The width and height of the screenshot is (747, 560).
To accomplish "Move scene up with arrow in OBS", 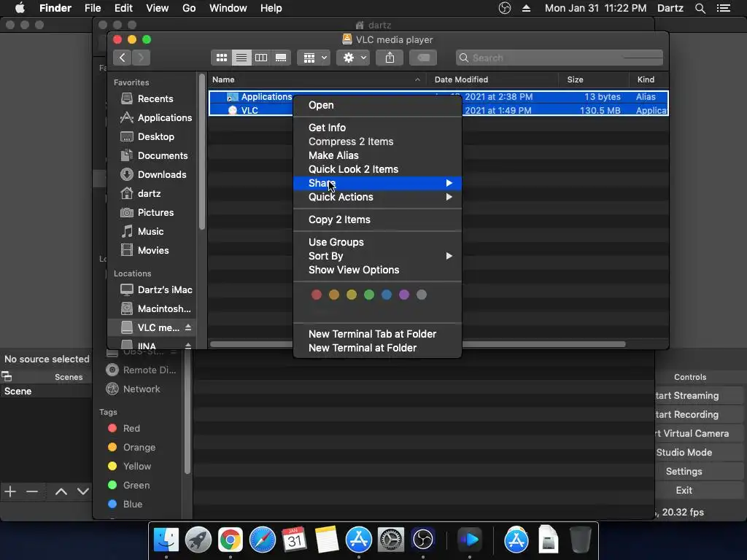I will [61, 491].
